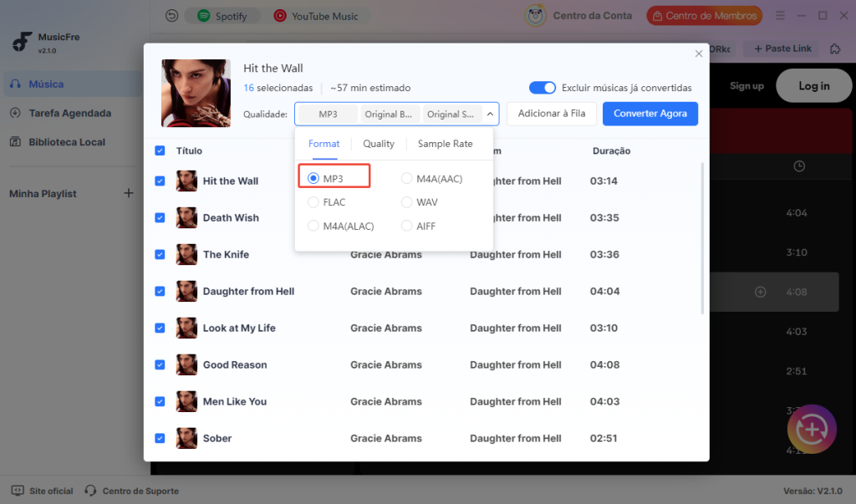The height and width of the screenshot is (504, 856).
Task: Uncheck the Men Like You checkbox
Action: [x=160, y=401]
